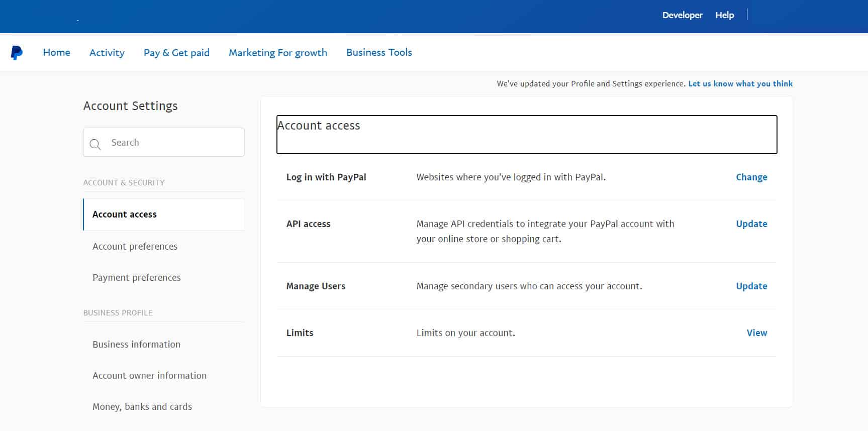The image size is (868, 431).
Task: Select Business information in sidebar
Action: coord(136,345)
